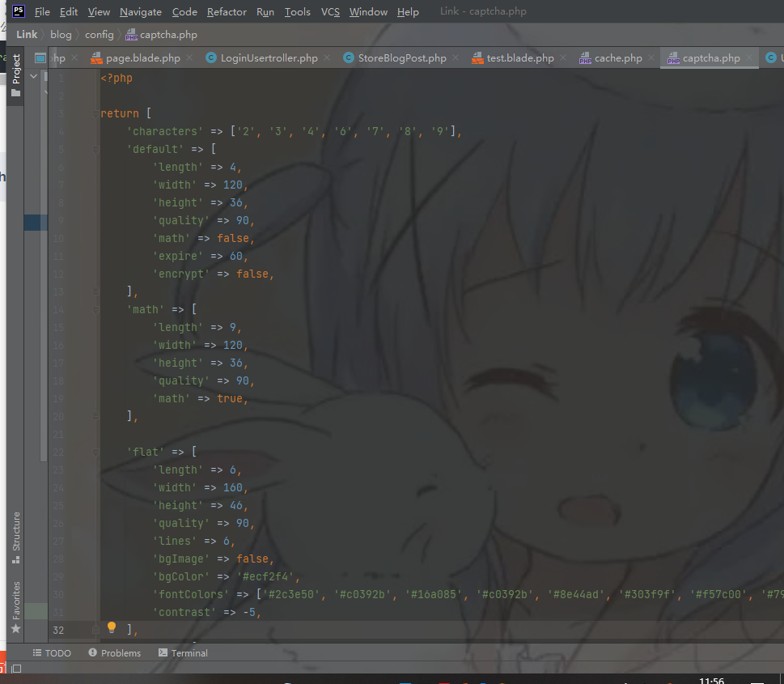
Task: Open the Navigate menu
Action: click(x=141, y=11)
